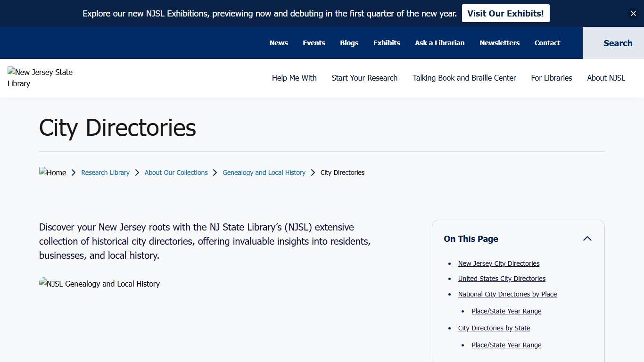644x362 pixels.
Task: Open the Events page
Action: point(314,43)
